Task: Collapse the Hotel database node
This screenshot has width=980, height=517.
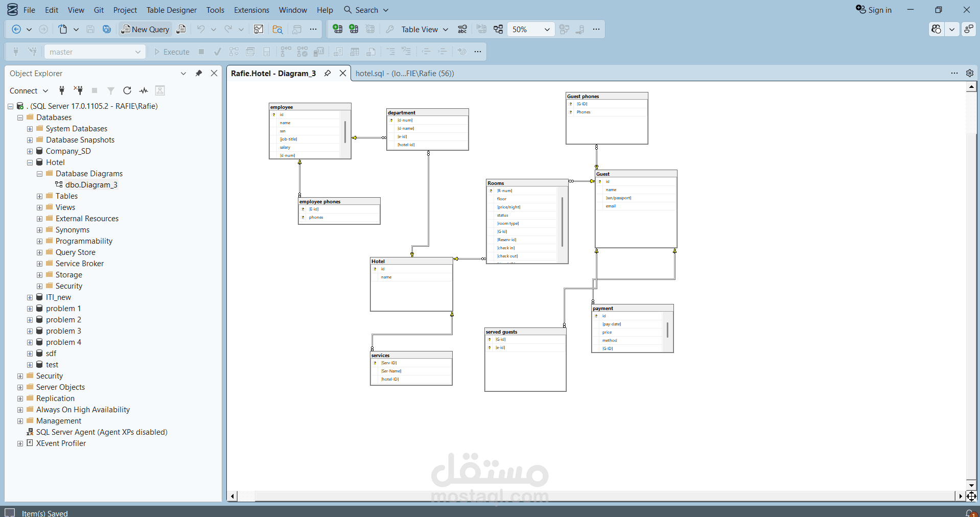Action: [x=30, y=162]
